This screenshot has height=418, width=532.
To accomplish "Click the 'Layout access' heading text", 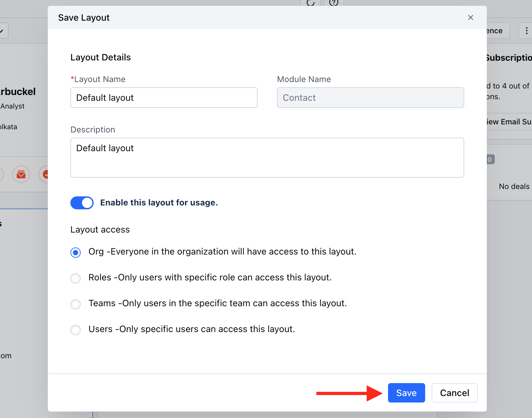I will 100,229.
